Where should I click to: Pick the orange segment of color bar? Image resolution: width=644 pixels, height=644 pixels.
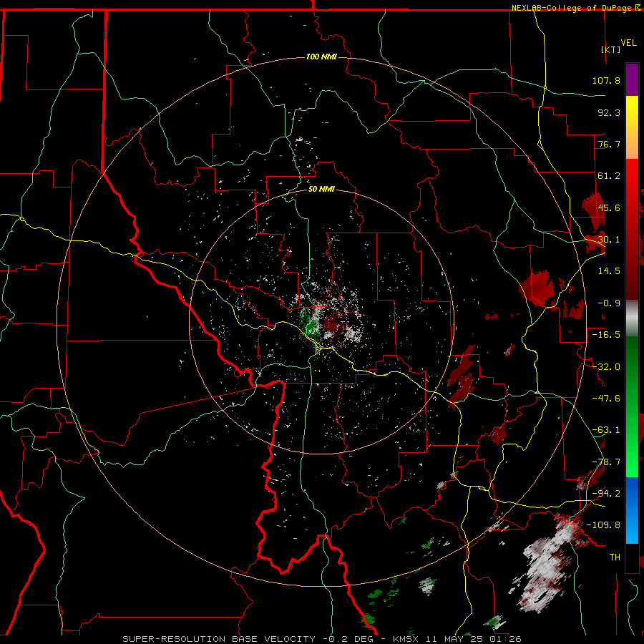click(632, 144)
